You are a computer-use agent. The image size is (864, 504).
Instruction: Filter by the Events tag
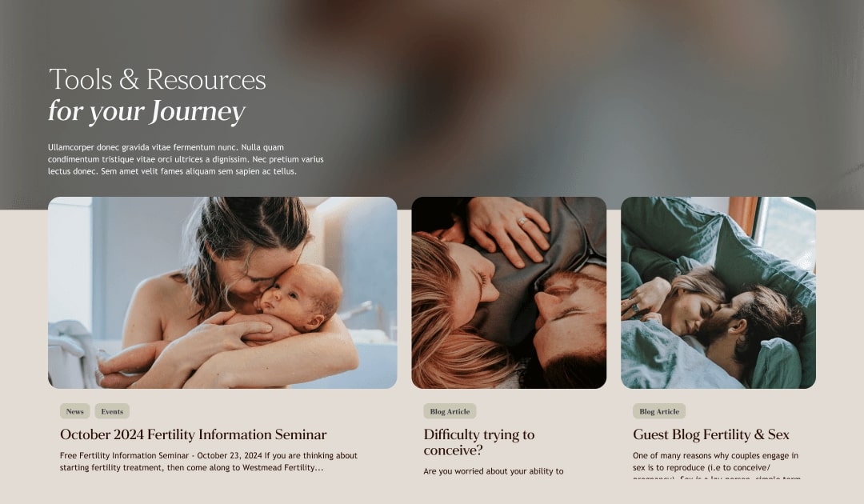pos(112,411)
